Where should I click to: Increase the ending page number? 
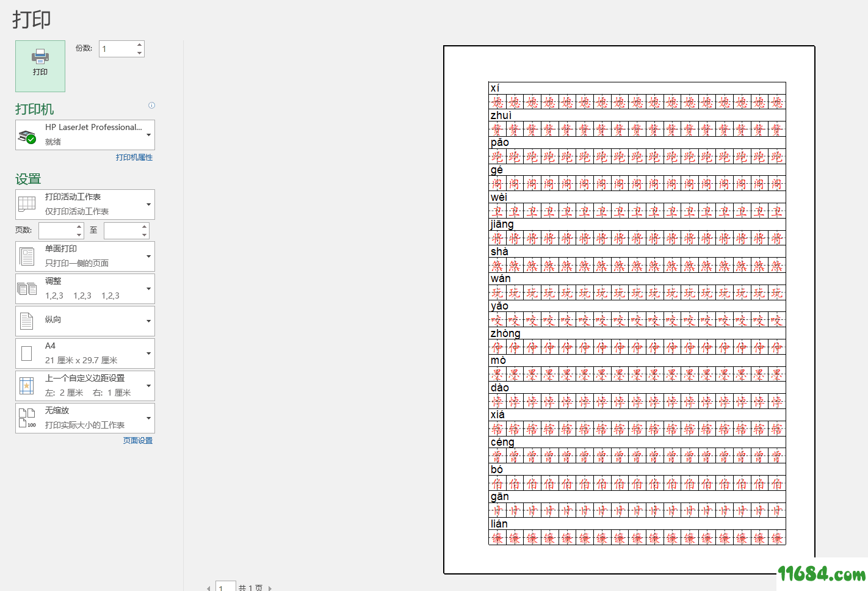tap(145, 227)
